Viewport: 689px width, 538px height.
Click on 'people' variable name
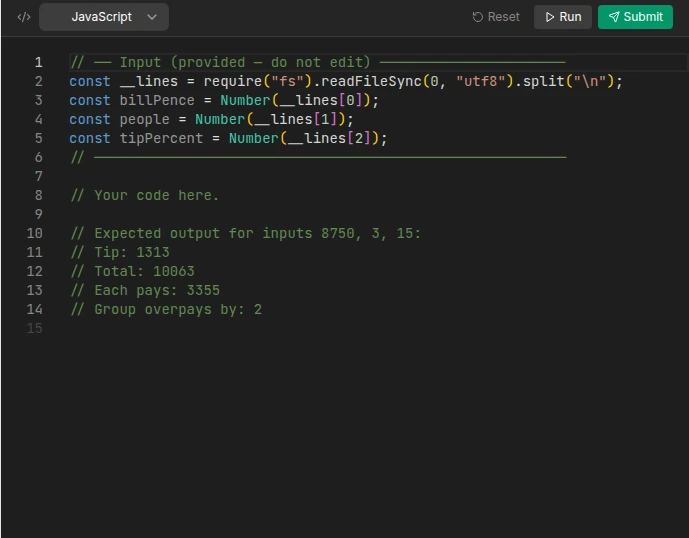point(145,120)
